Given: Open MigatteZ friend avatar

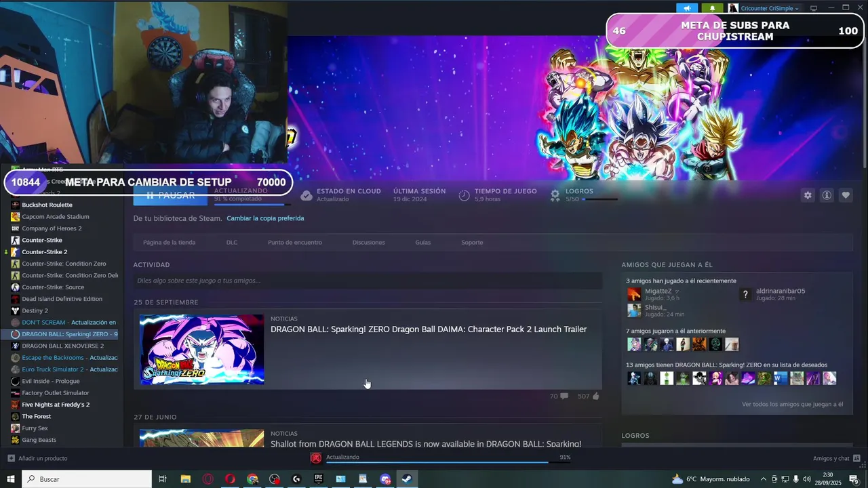Looking at the screenshot, I should (x=634, y=294).
